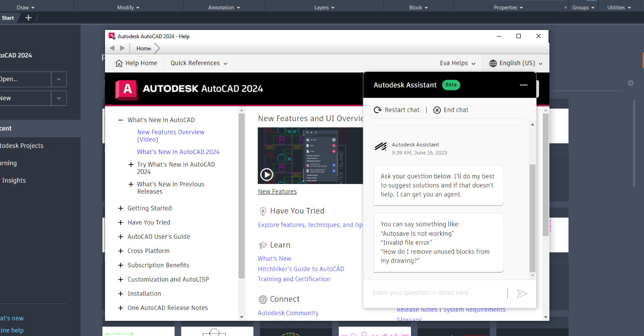
Task: Click the Restart chat icon
Action: (x=378, y=110)
